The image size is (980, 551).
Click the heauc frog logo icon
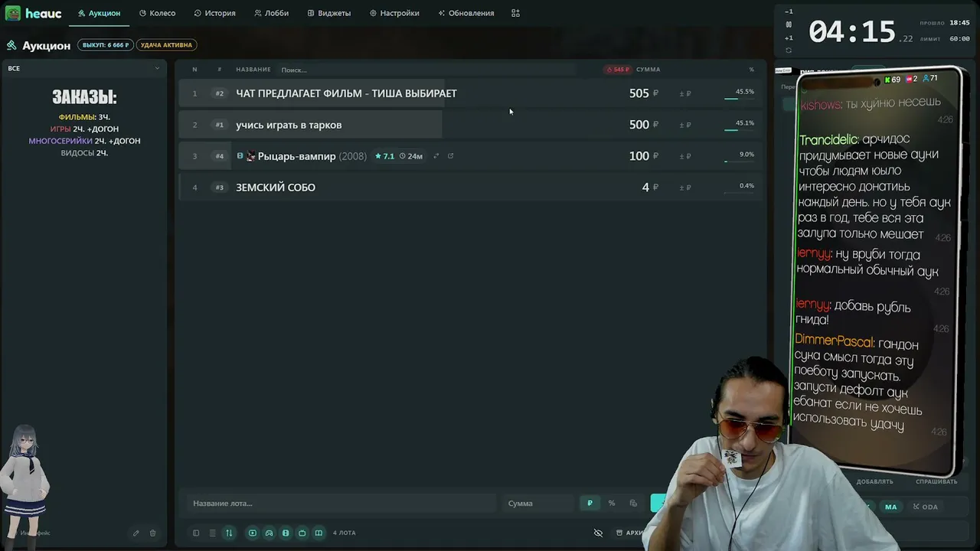13,13
